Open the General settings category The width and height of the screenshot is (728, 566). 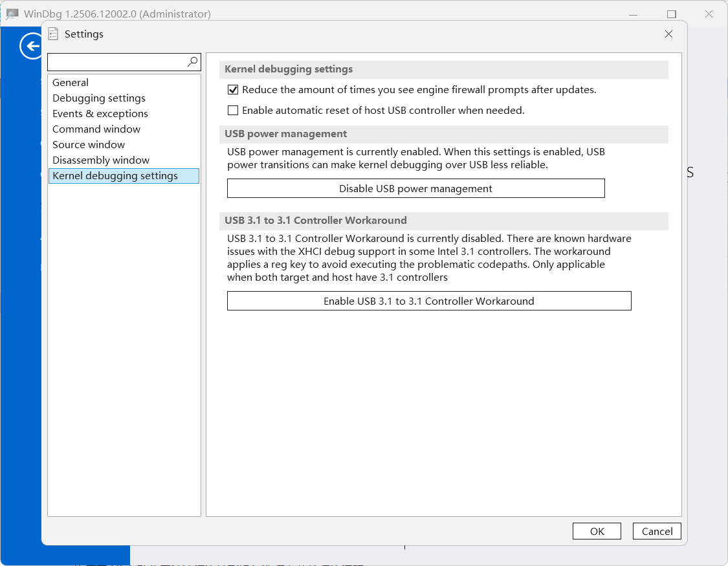124,83
